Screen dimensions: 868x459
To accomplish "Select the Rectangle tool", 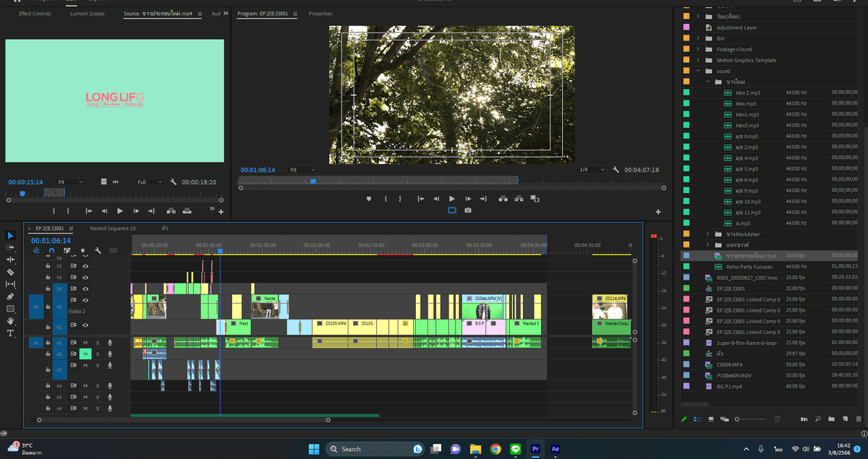I will point(10,309).
